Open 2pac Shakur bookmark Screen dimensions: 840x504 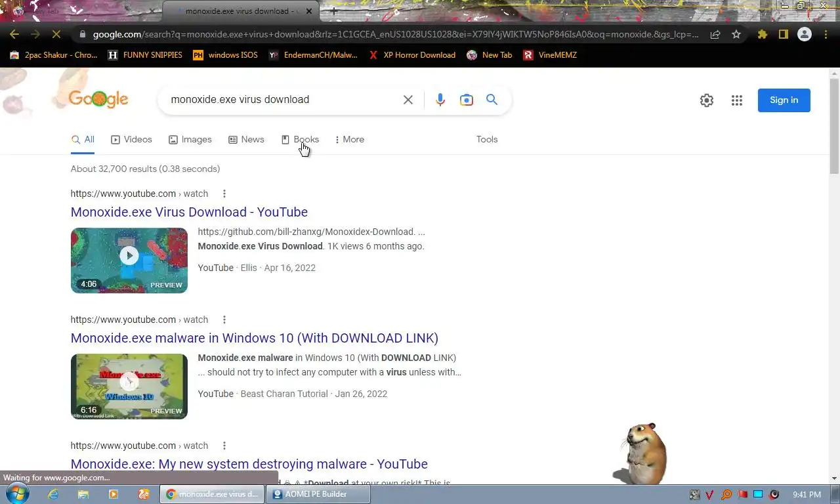54,55
